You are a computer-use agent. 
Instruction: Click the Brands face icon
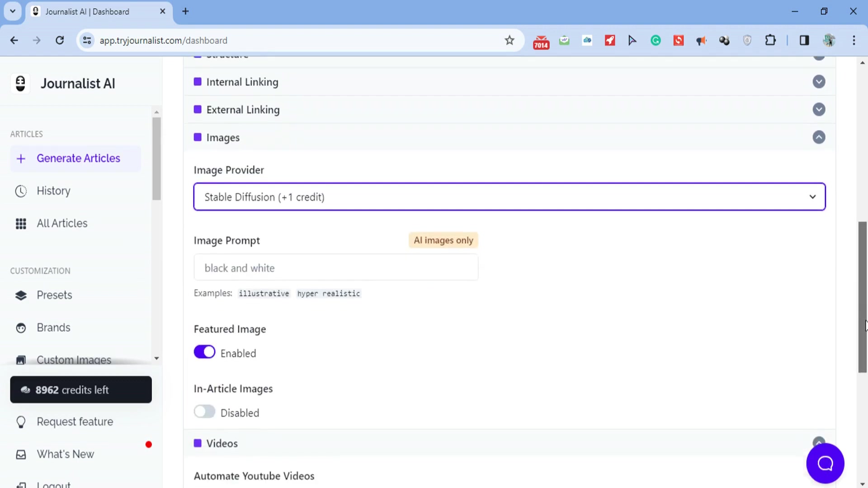(x=21, y=328)
